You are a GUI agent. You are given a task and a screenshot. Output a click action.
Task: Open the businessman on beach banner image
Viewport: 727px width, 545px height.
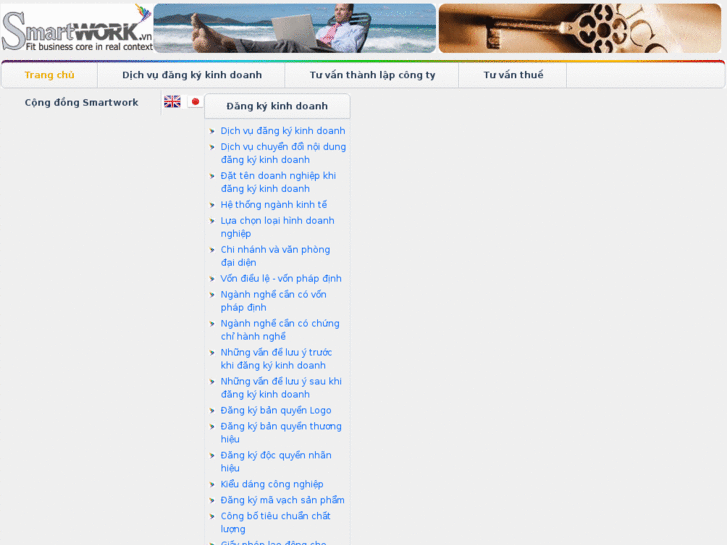coord(294,28)
